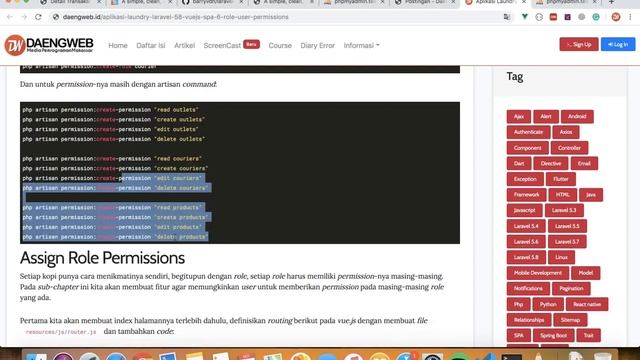Open Terminal from the dock
Image resolution: width=640 pixels, height=360 pixels.
(511, 357)
